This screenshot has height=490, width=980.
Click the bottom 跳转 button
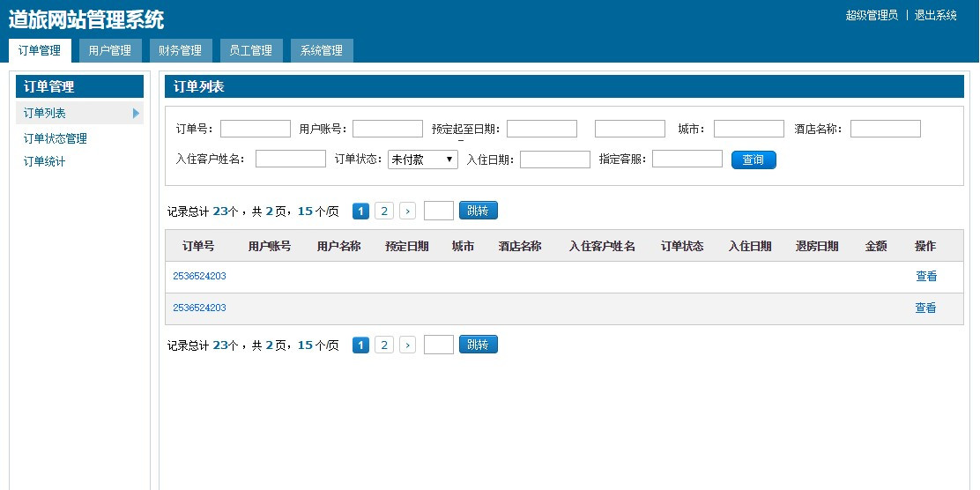pyautogui.click(x=478, y=345)
